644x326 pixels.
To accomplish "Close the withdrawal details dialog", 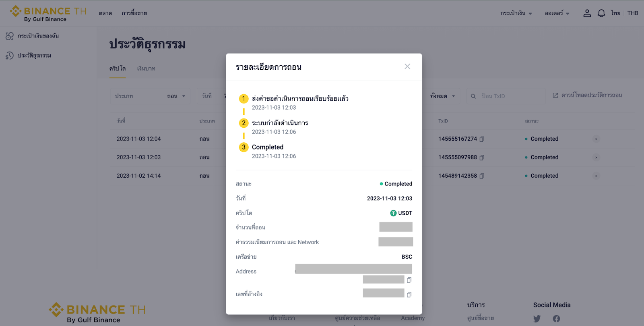I will click(407, 66).
